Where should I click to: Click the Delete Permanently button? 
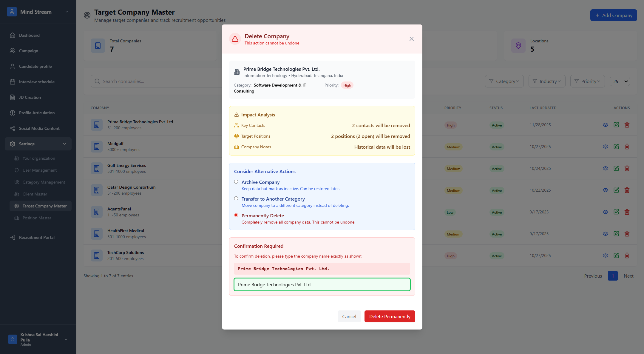(x=390, y=316)
